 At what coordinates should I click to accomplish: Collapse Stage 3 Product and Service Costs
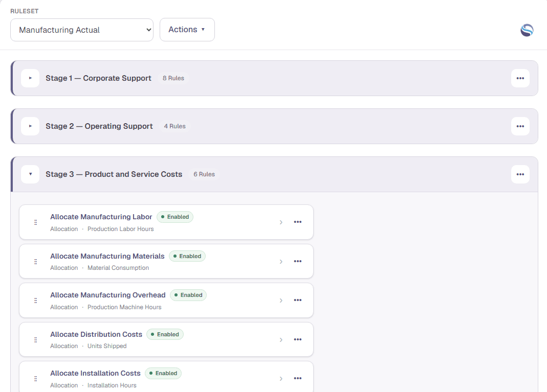coord(30,174)
